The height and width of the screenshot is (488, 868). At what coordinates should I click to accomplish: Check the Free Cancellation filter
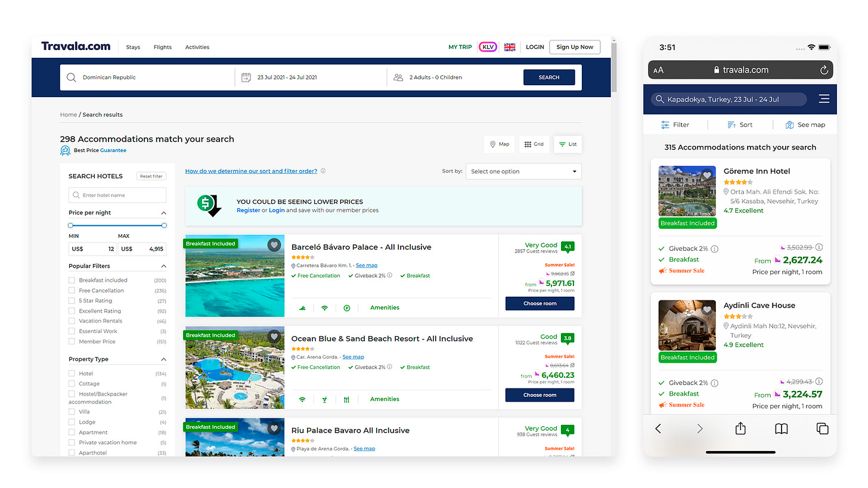coord(72,290)
